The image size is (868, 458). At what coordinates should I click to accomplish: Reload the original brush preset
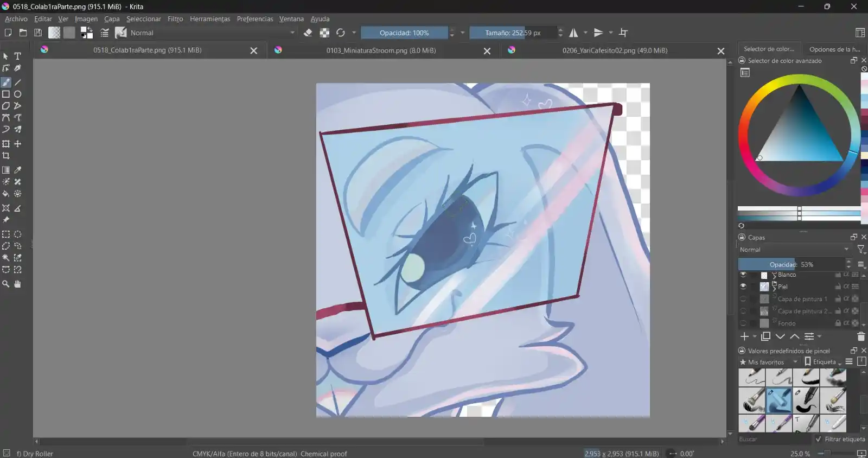tap(341, 33)
